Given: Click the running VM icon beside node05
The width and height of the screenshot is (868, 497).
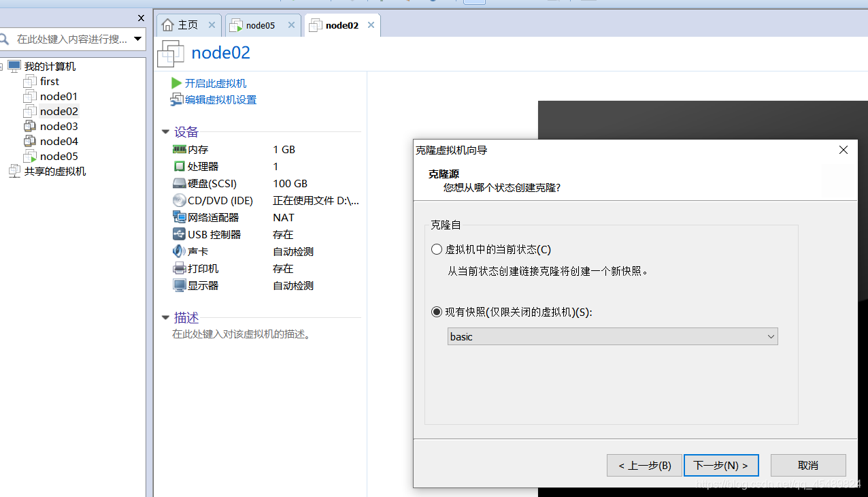Looking at the screenshot, I should (x=30, y=156).
